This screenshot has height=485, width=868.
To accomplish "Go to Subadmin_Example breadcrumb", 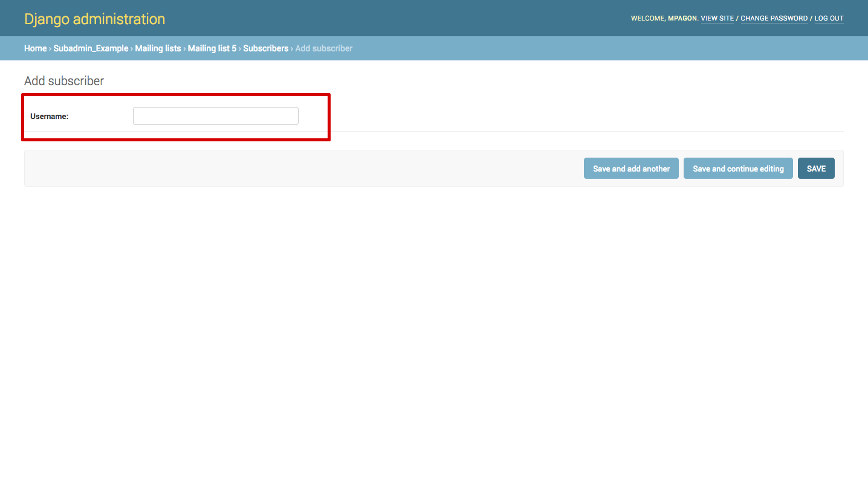I will [91, 48].
